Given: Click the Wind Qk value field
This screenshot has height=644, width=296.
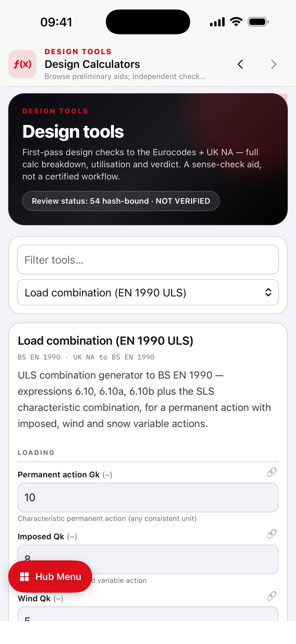Looking at the screenshot, I should tap(148, 614).
